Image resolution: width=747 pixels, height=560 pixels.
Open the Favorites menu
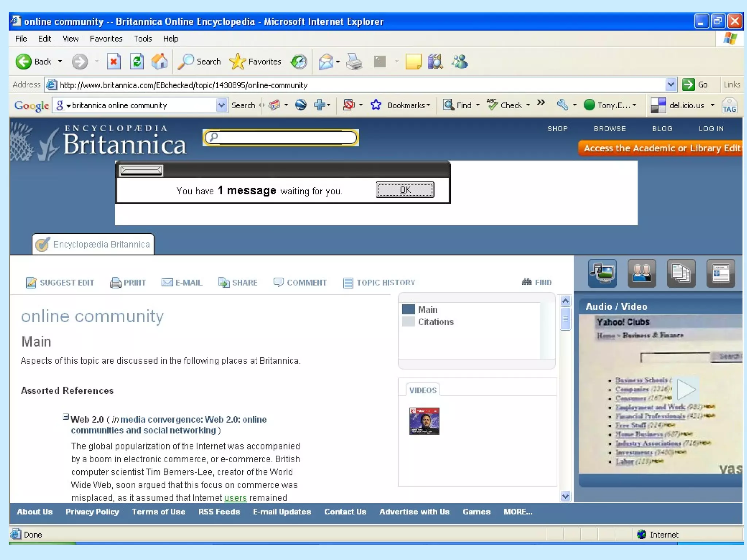point(106,39)
